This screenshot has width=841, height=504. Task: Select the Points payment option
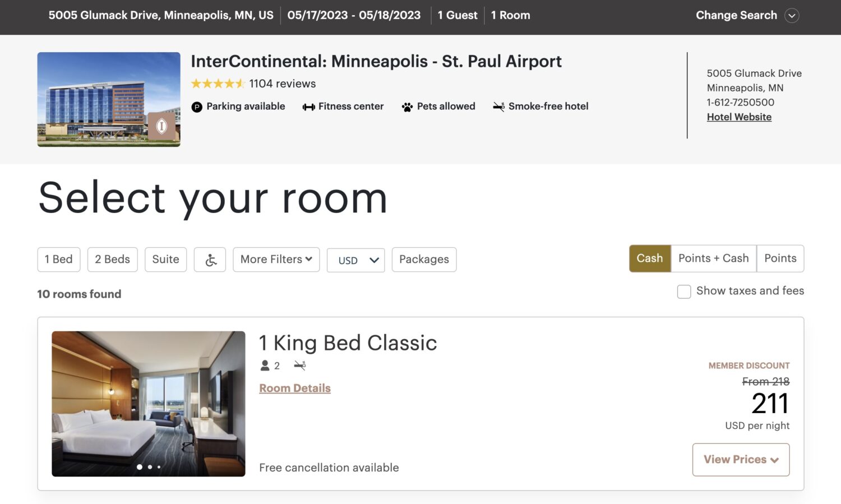pyautogui.click(x=780, y=258)
